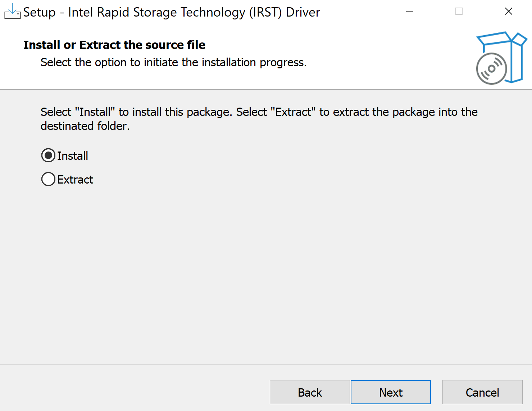Image resolution: width=532 pixels, height=411 pixels.
Task: Choose the Install option by its label
Action: [x=73, y=156]
